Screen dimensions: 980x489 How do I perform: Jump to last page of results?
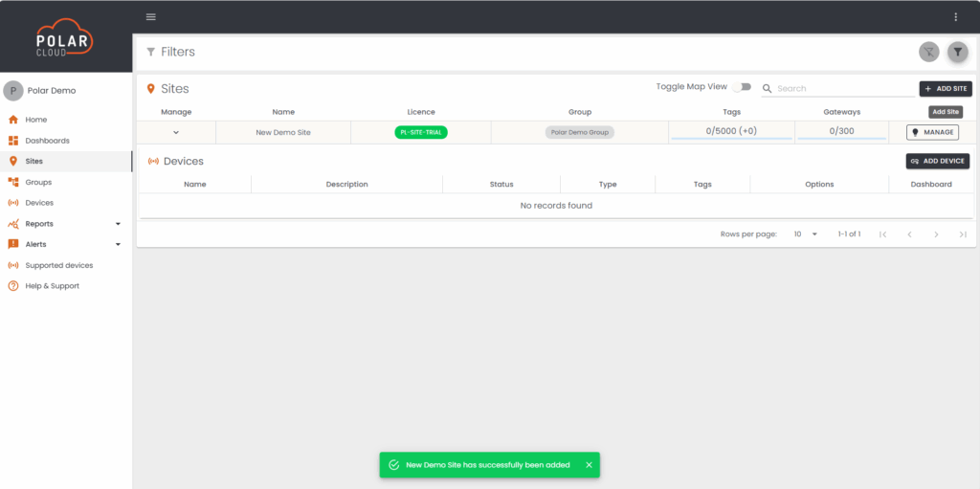(963, 234)
